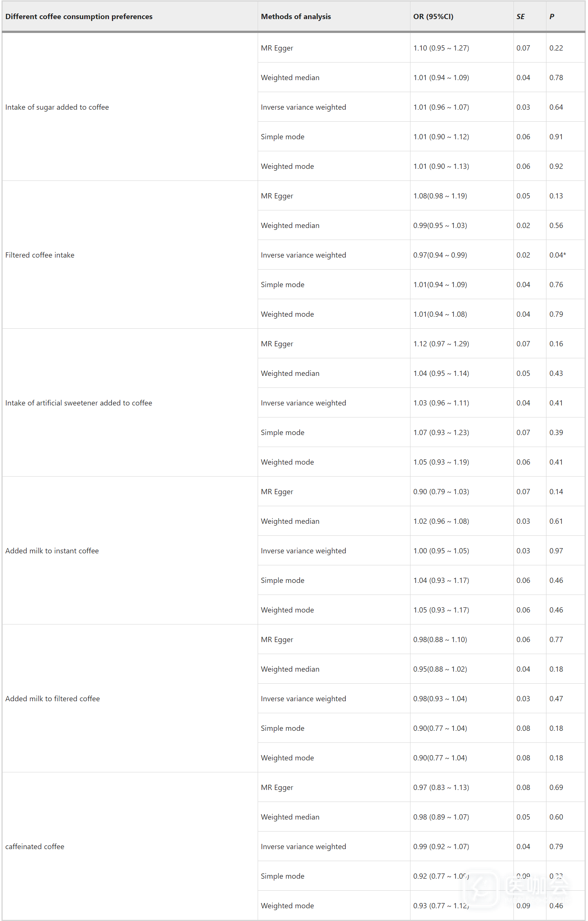Image resolution: width=588 pixels, height=921 pixels.
Task: Select the 'OR (95%CI)' header cell
Action: point(433,16)
